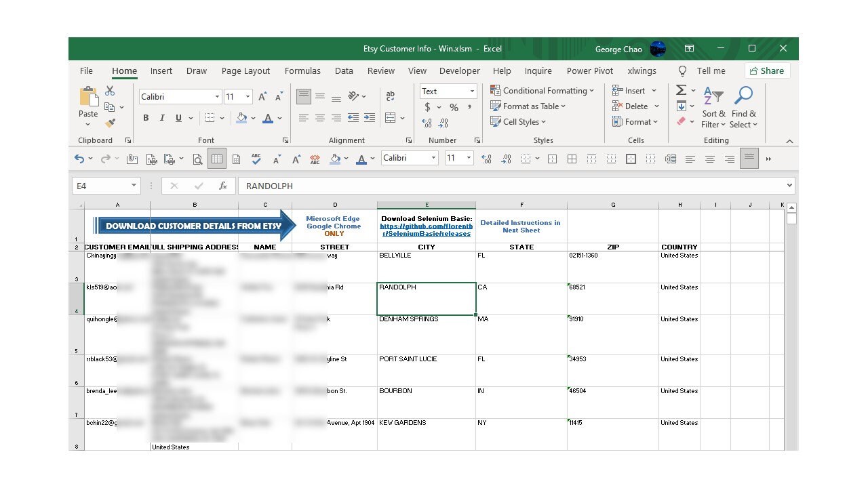Image resolution: width=868 pixels, height=488 pixels.
Task: Expand Format as Table menu
Action: click(528, 106)
